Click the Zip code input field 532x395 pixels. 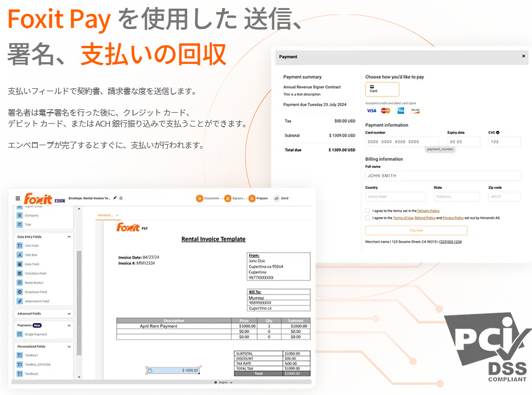(504, 196)
